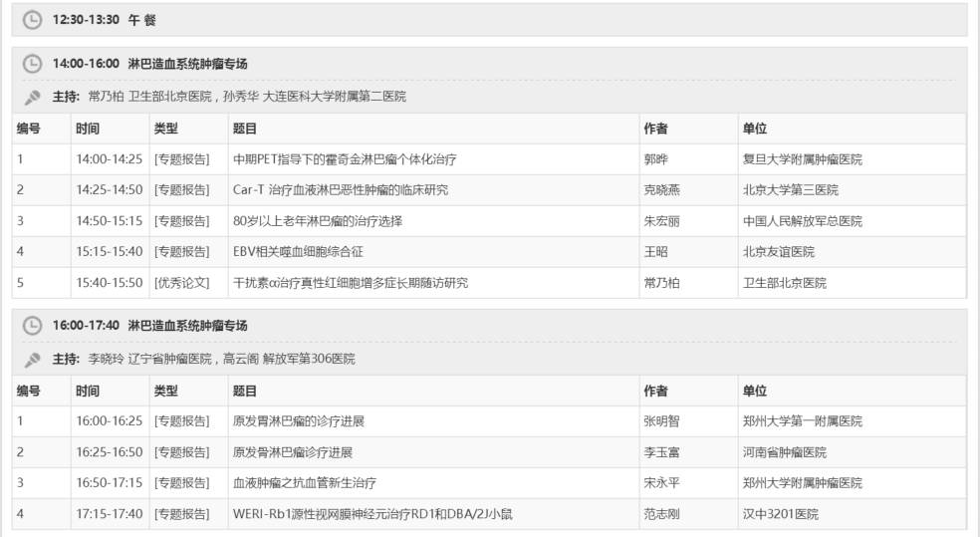The width and height of the screenshot is (980, 537).
Task: Click title 干扰素α治疗真性红细胞增多症长期随访研究
Action: click(x=350, y=283)
